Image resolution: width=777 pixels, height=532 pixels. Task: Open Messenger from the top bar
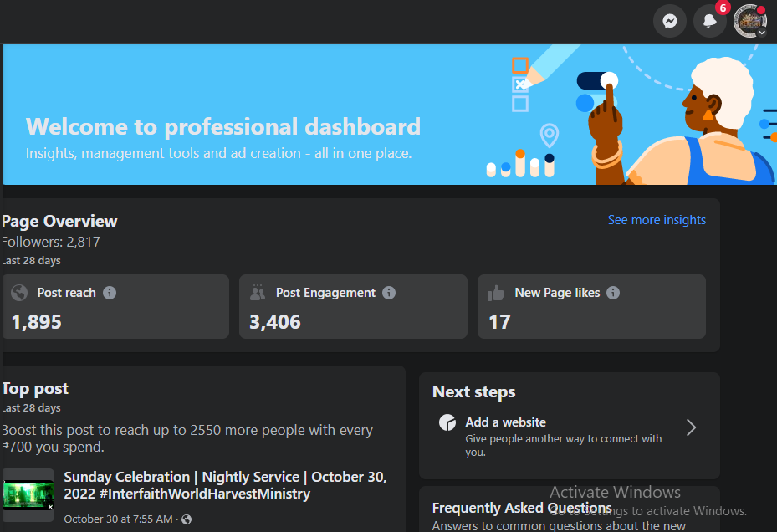pos(669,21)
